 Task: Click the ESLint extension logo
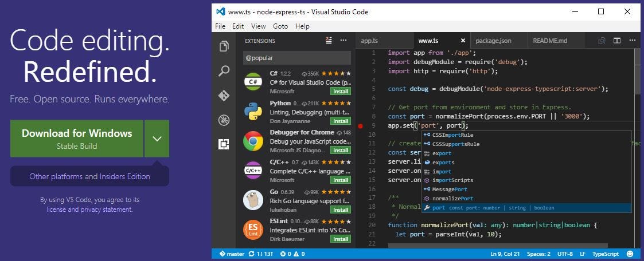pos(253,230)
